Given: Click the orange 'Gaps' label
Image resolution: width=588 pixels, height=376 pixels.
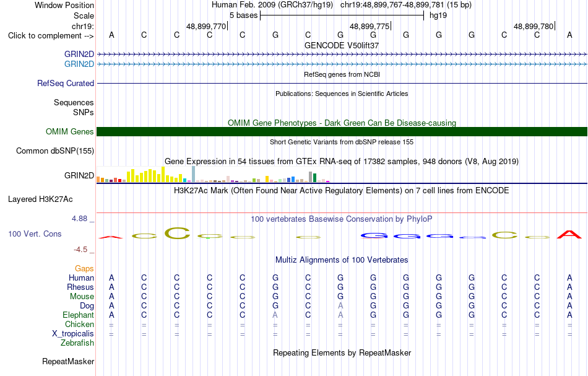Looking at the screenshot, I should [84, 268].
